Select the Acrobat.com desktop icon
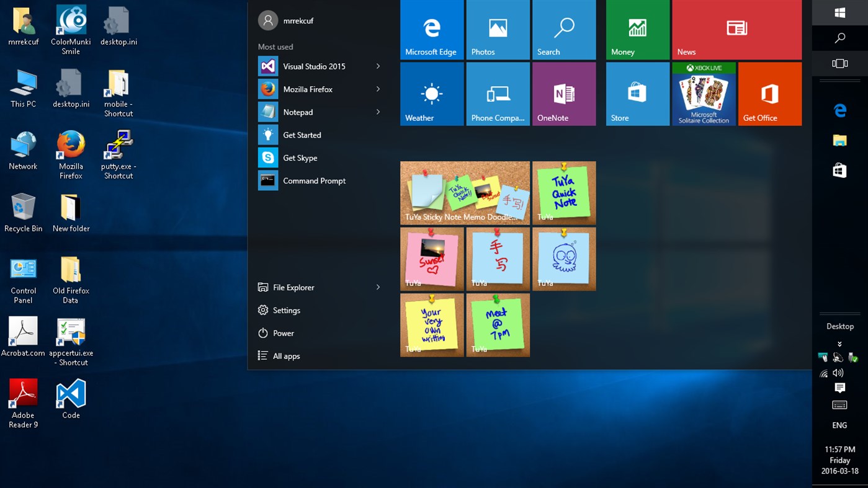 coord(24,337)
